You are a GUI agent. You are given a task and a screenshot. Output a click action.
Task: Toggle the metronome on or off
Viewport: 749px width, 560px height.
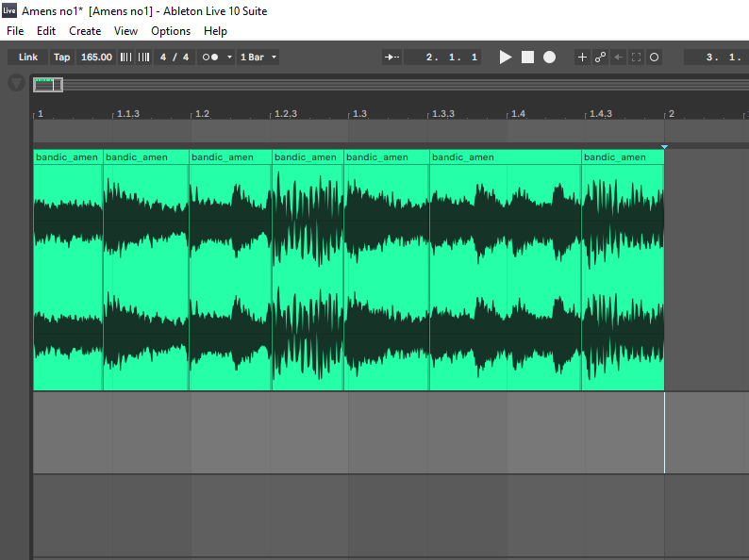coord(210,58)
